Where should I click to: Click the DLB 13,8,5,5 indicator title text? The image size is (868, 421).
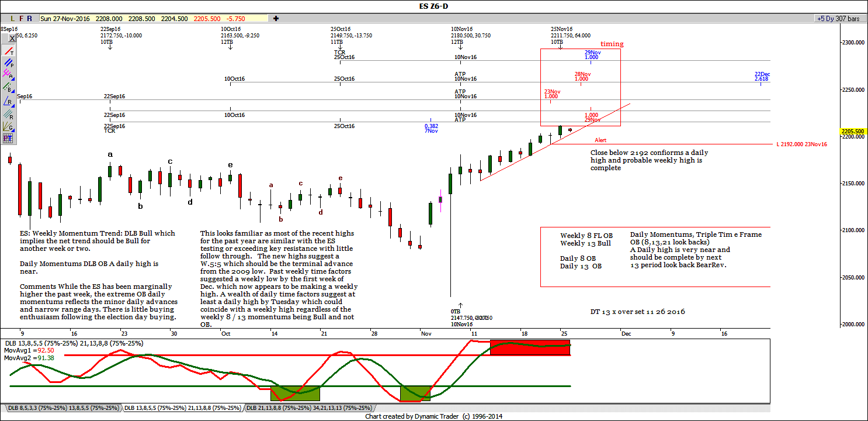[73, 343]
